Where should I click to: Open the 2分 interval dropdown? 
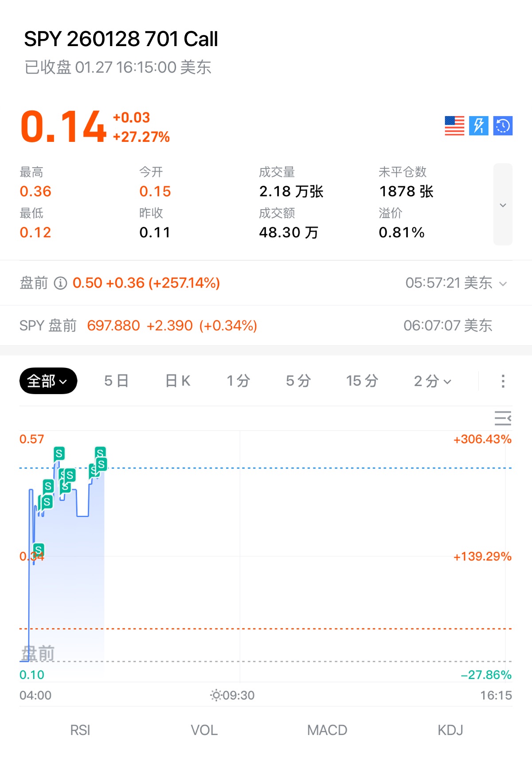432,381
